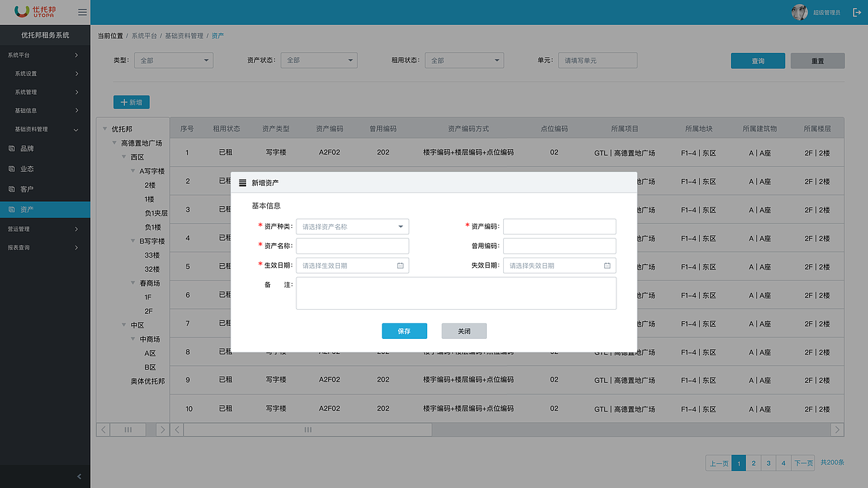
Task: Click the 品牌 sidebar icon
Action: [x=11, y=148]
